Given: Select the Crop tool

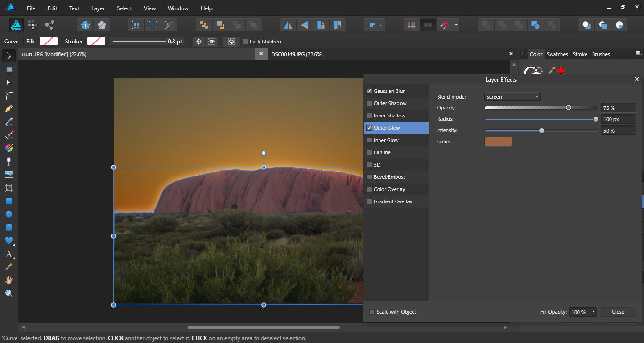Looking at the screenshot, I should pos(8,188).
